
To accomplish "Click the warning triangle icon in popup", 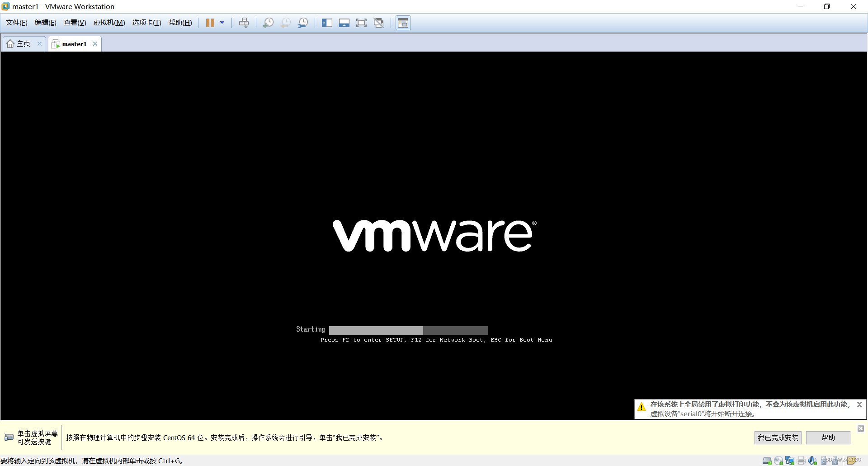I will 641,407.
